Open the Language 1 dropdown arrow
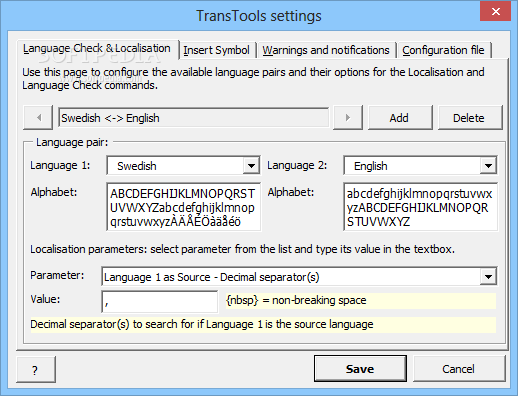Viewport: 518px width, 396px height. tap(251, 166)
